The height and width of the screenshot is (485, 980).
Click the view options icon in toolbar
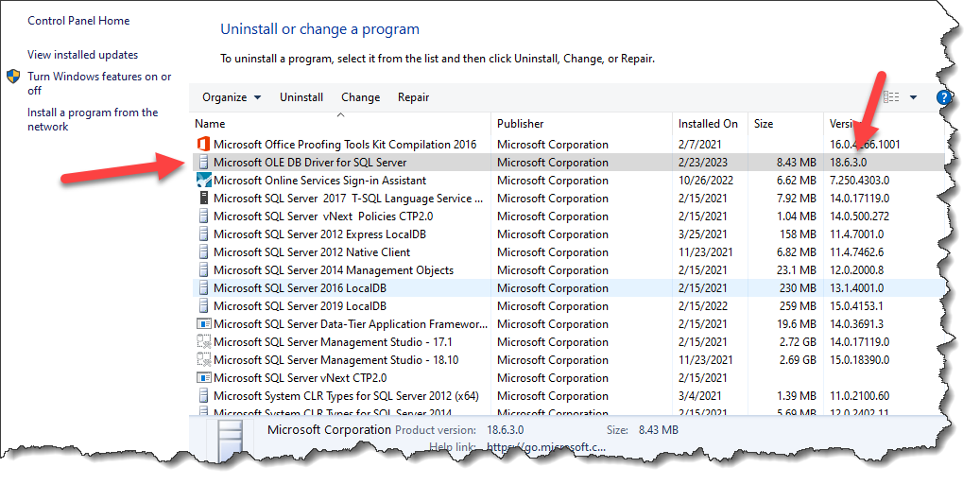click(x=891, y=97)
